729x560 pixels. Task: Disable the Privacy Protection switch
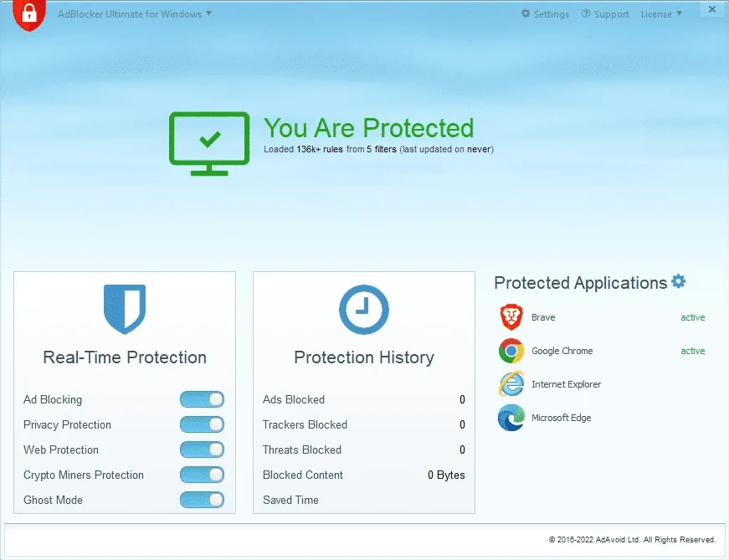click(x=203, y=424)
